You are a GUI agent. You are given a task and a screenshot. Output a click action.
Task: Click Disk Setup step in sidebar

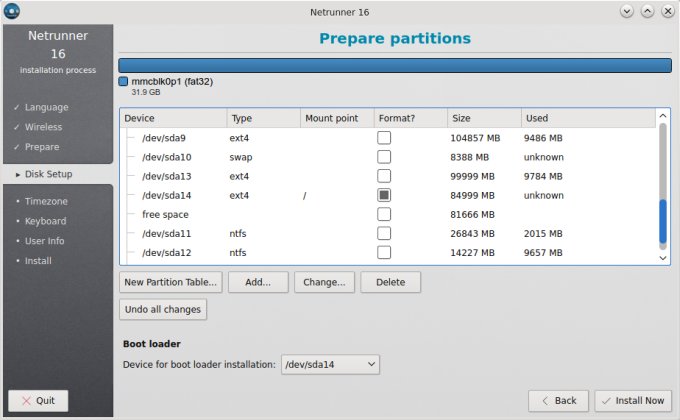click(x=48, y=174)
